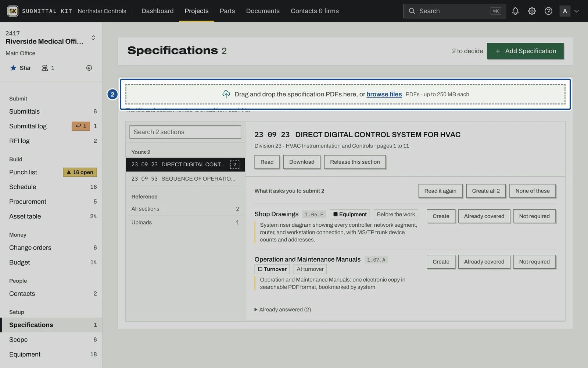
Task: Open the Documents tab
Action: pos(263,11)
